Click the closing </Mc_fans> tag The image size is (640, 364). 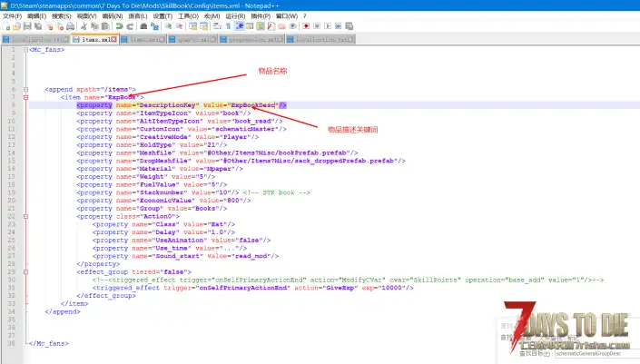click(x=49, y=344)
